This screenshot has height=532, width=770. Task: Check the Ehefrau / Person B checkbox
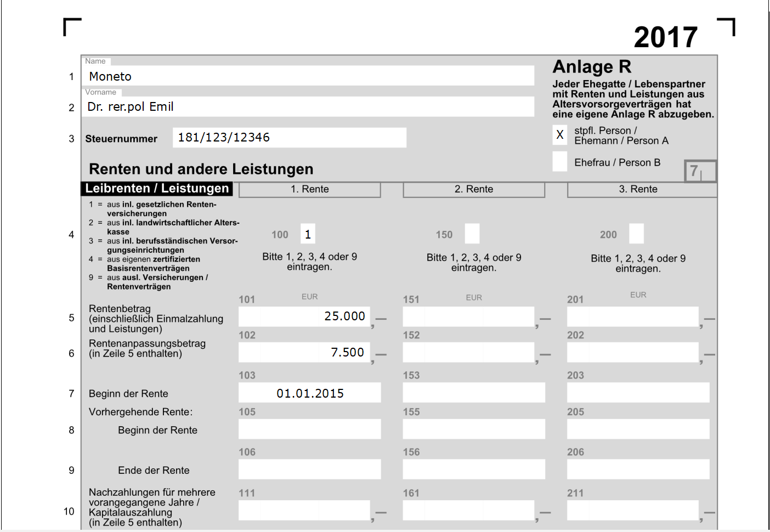[559, 161]
